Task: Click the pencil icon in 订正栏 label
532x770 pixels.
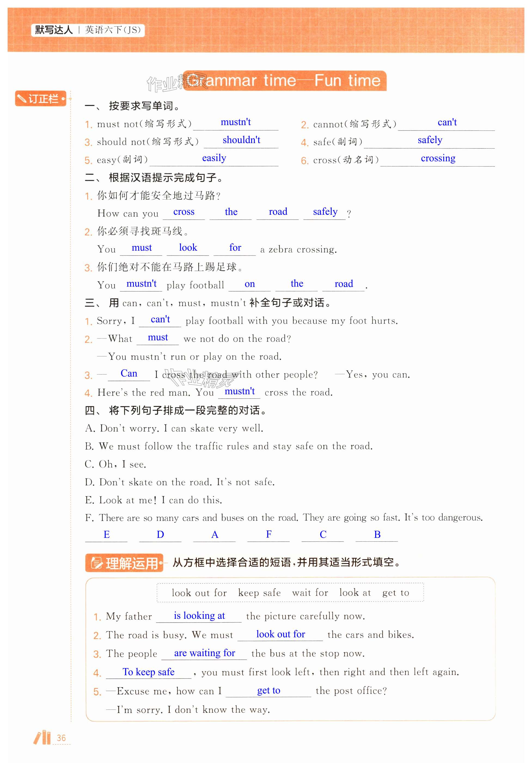Action: [22, 99]
